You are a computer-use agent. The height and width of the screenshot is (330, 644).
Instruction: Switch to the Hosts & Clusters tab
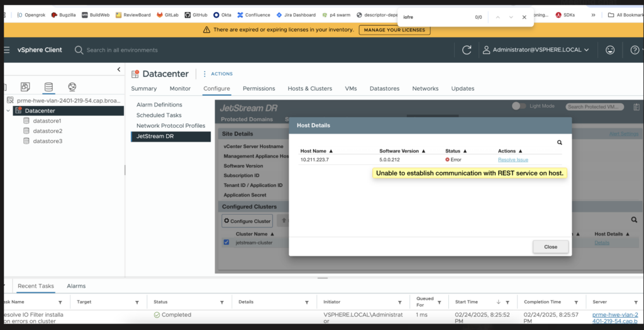[310, 88]
